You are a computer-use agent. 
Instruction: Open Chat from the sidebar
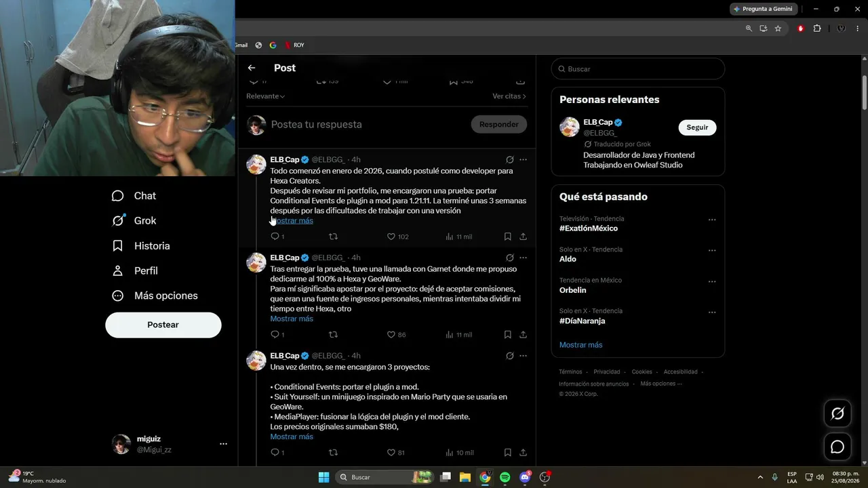pyautogui.click(x=134, y=196)
